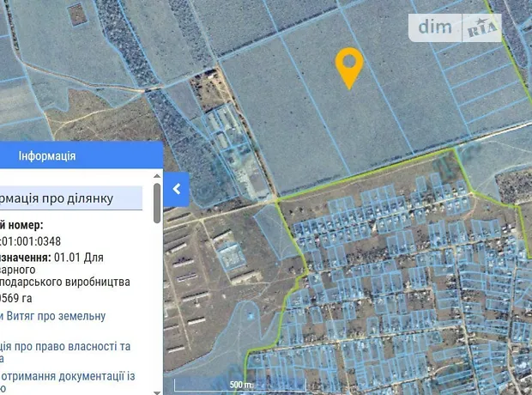Collapse the information panel with the left chevron
This screenshot has height=395, width=532.
pyautogui.click(x=177, y=189)
